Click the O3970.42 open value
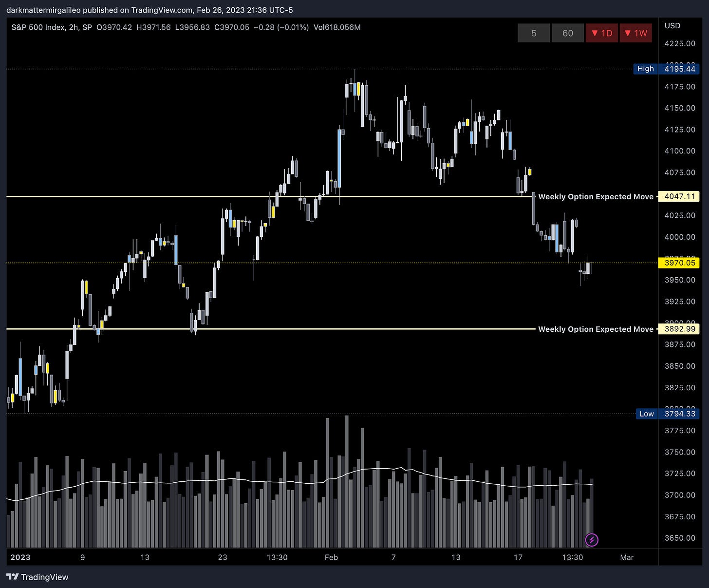The image size is (709, 588). [x=114, y=27]
